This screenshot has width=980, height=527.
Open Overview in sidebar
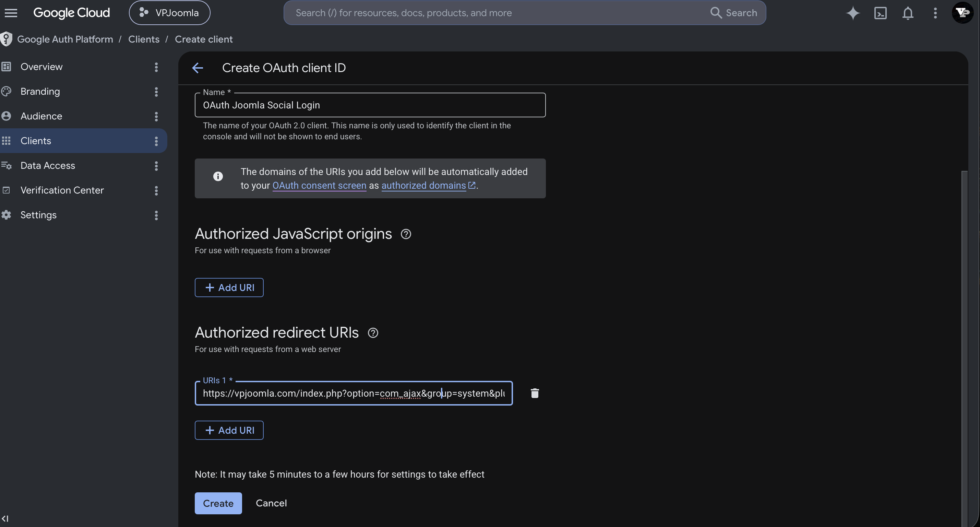pos(41,67)
